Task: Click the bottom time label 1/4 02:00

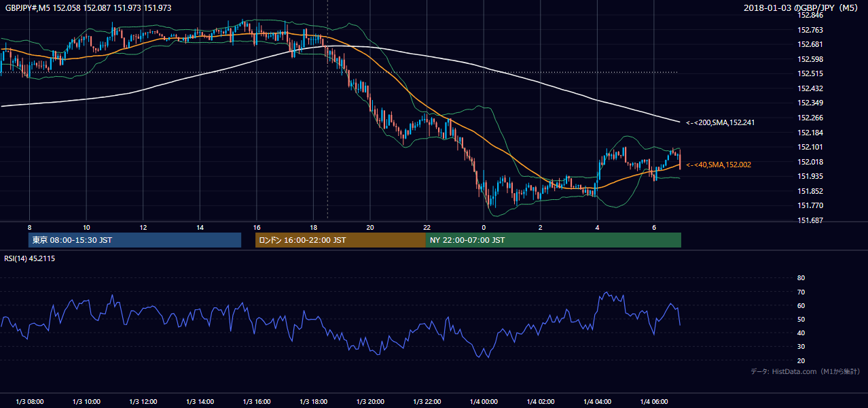Action: pos(541,402)
